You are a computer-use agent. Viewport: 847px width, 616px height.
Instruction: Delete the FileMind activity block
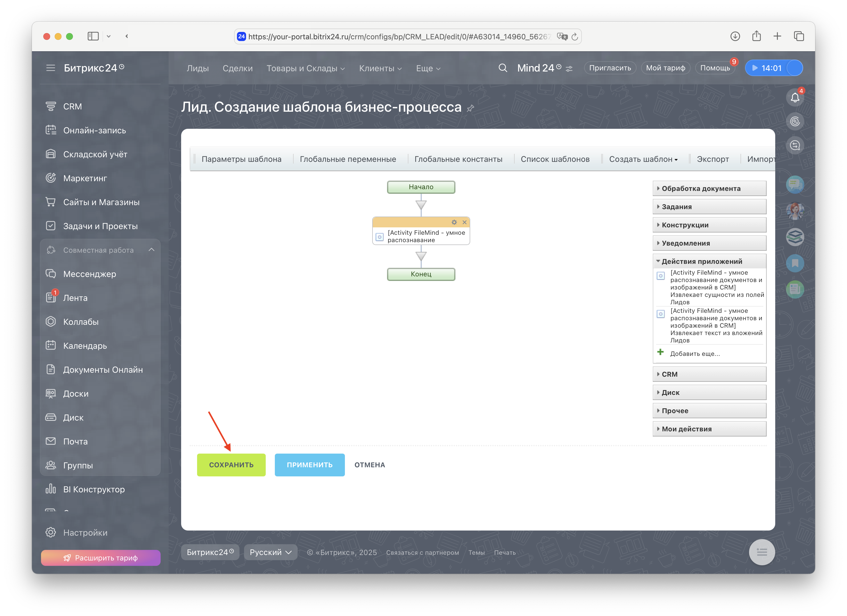coord(465,222)
